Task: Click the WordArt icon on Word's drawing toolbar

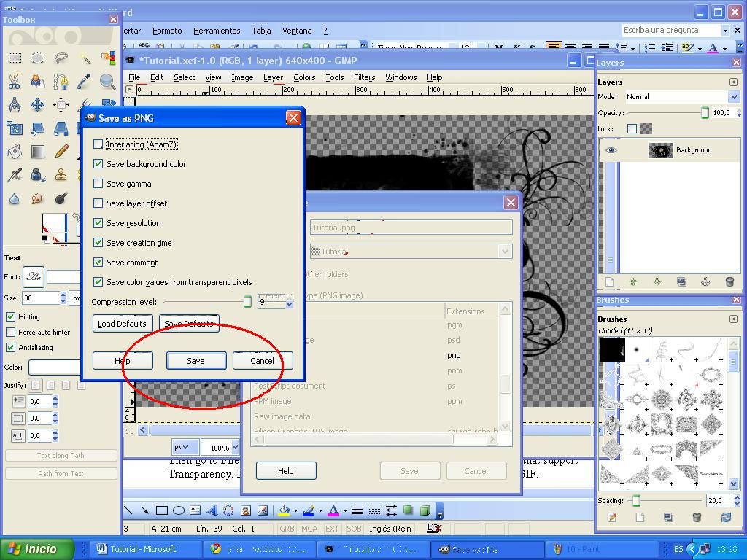Action: (213, 510)
